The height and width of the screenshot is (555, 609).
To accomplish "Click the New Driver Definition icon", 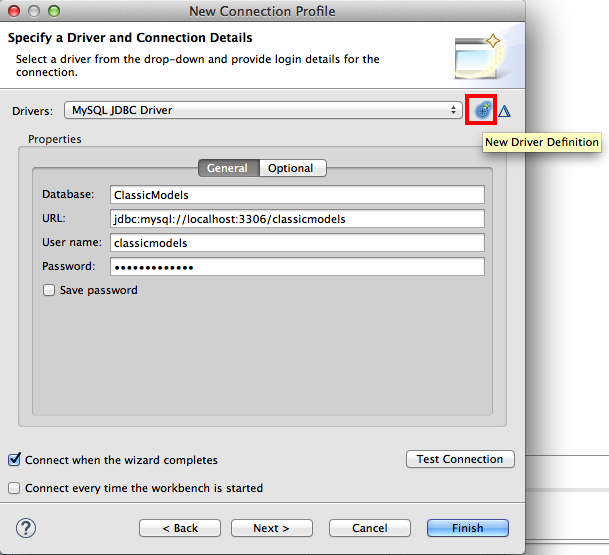I will tap(482, 110).
